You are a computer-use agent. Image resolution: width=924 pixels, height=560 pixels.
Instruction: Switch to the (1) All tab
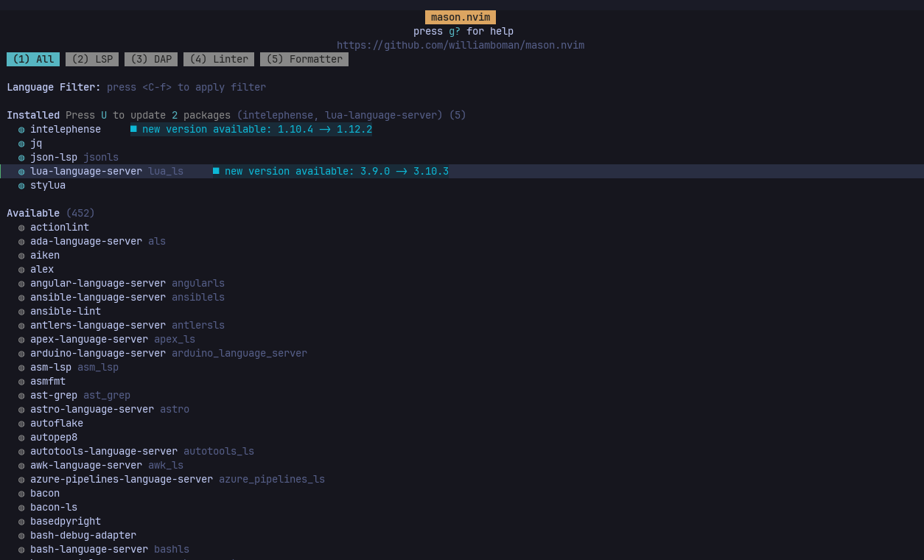33,59
